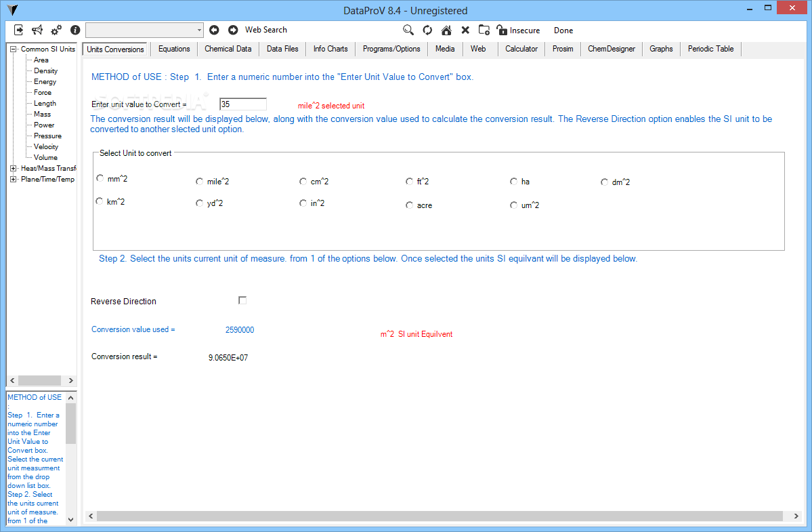812x532 pixels.
Task: Click the main horizontal scrollbar left arrow
Action: point(91,516)
